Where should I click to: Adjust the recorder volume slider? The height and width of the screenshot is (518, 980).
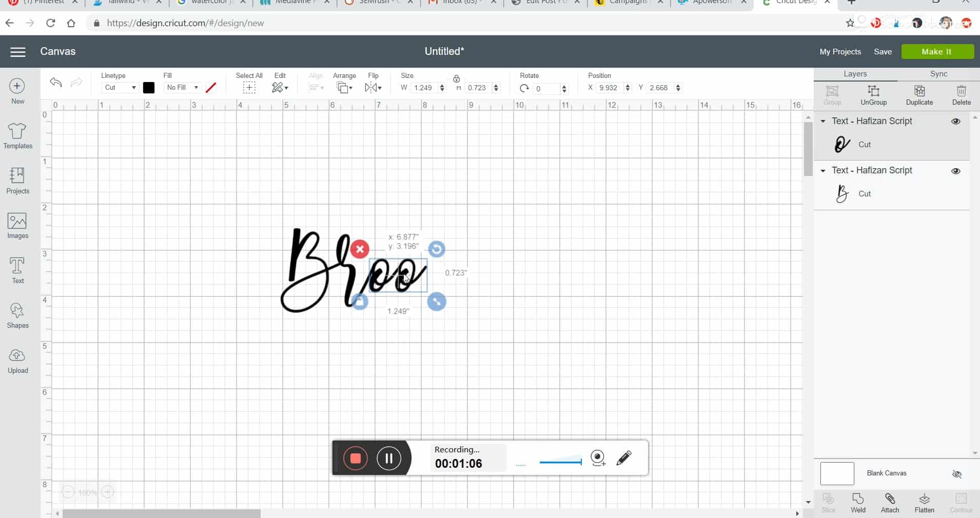click(x=560, y=462)
